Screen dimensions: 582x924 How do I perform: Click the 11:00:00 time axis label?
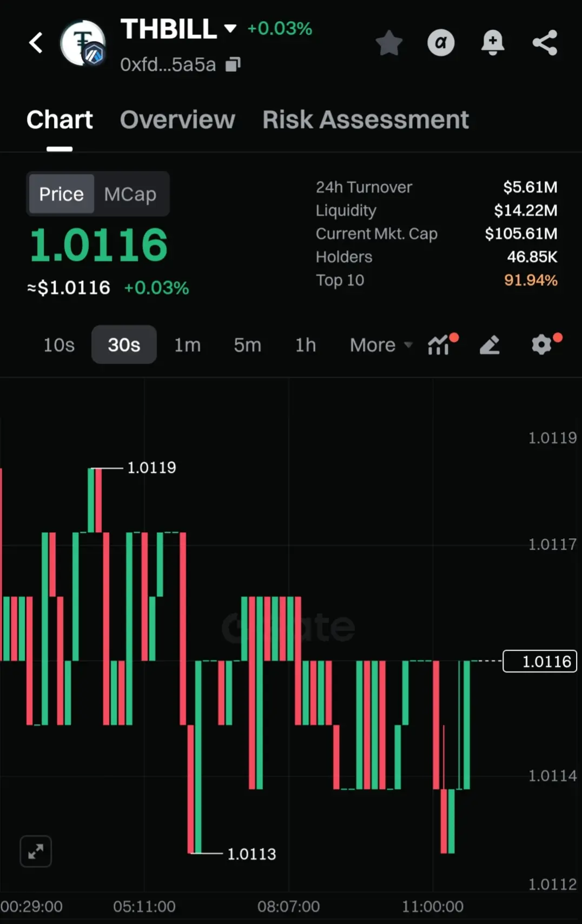point(433,906)
